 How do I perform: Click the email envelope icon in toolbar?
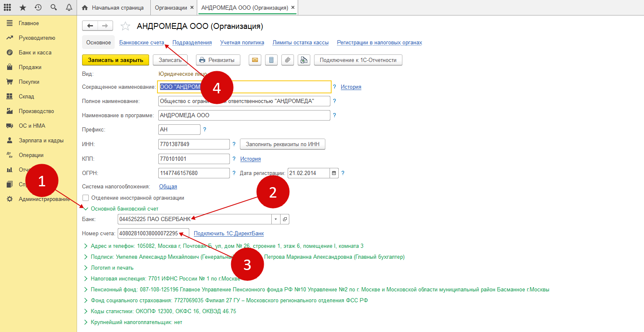(x=255, y=60)
